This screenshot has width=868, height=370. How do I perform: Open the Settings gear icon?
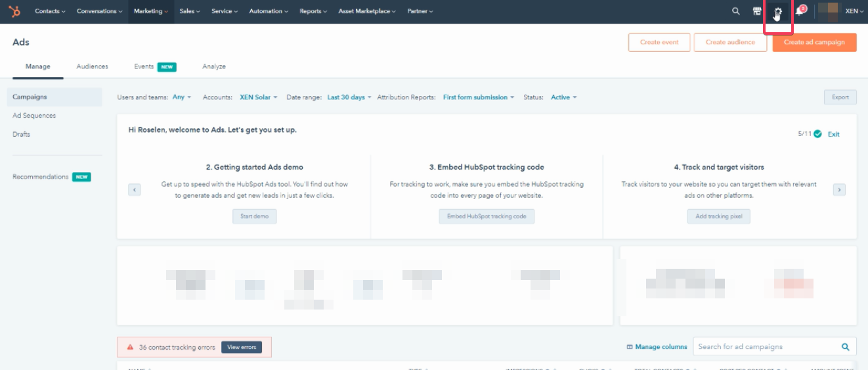(x=778, y=11)
